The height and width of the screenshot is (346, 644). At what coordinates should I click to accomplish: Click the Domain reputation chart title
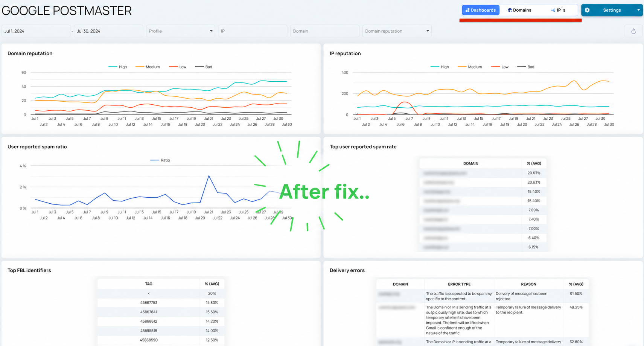30,53
